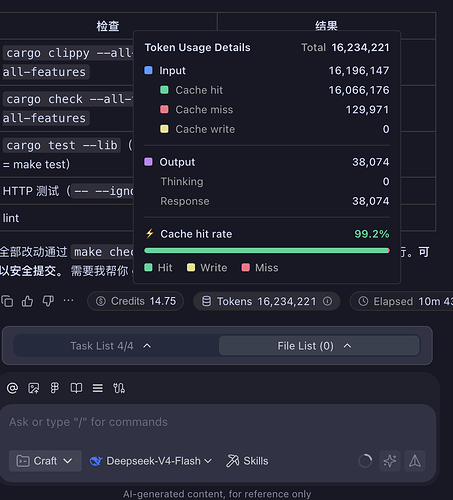Open the Craft mode dropdown
The height and width of the screenshot is (500, 453).
(45, 461)
